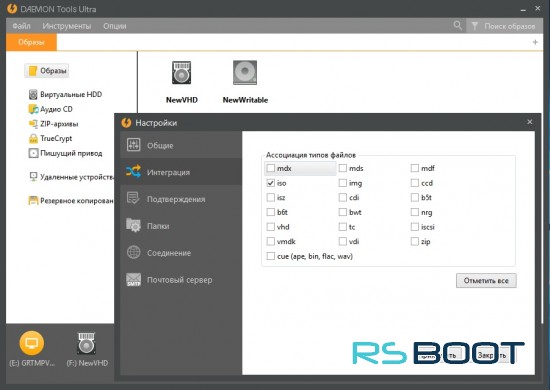This screenshot has width=550, height=390.
Task: Click the search magnifier icon
Action: [457, 26]
